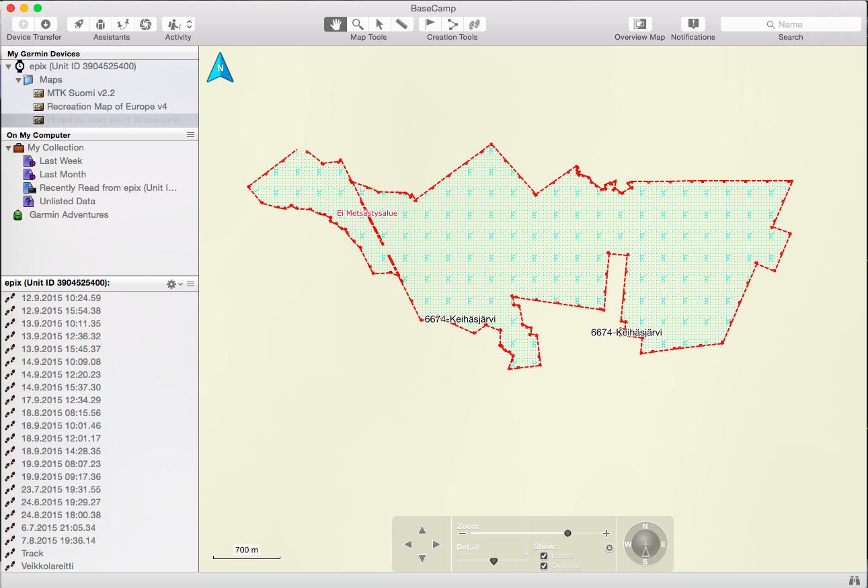Click the Zoom slider handle
Viewport: 868px width, 588px height.
pyautogui.click(x=568, y=533)
